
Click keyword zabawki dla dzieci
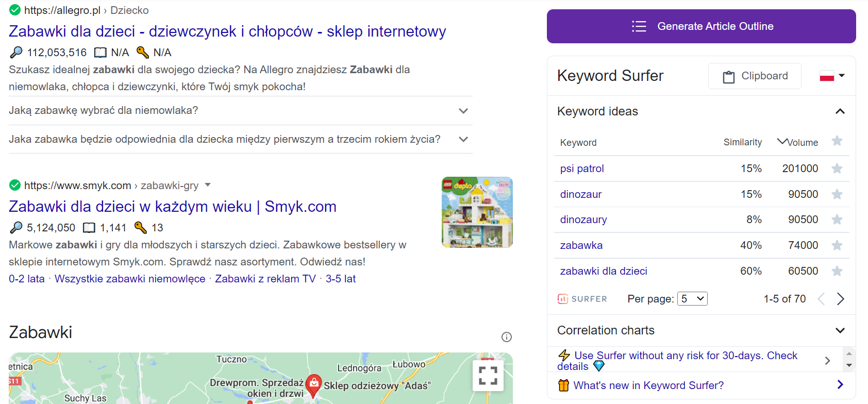tap(604, 271)
